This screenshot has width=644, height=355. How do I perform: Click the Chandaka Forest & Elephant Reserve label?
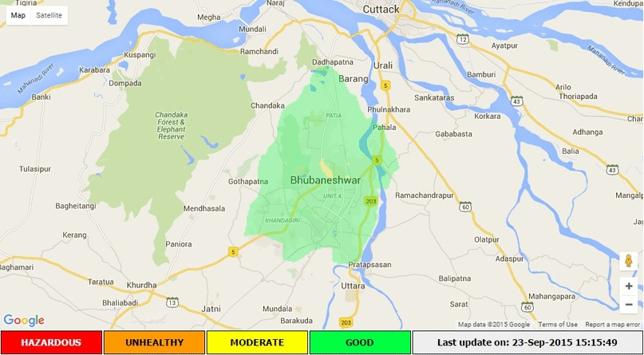(x=172, y=125)
